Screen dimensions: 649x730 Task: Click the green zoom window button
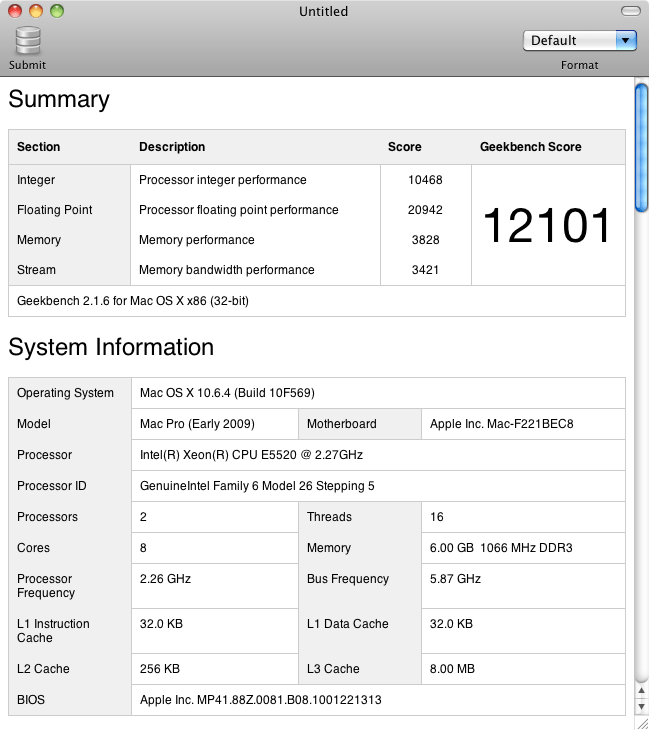click(x=57, y=11)
